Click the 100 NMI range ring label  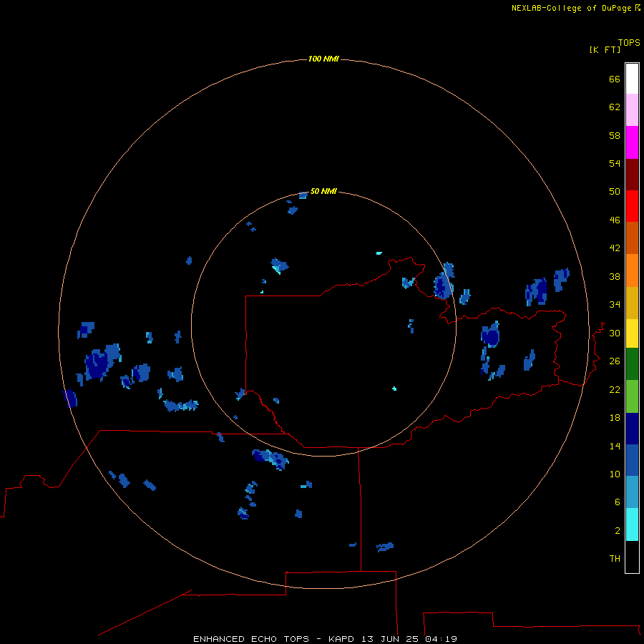323,59
